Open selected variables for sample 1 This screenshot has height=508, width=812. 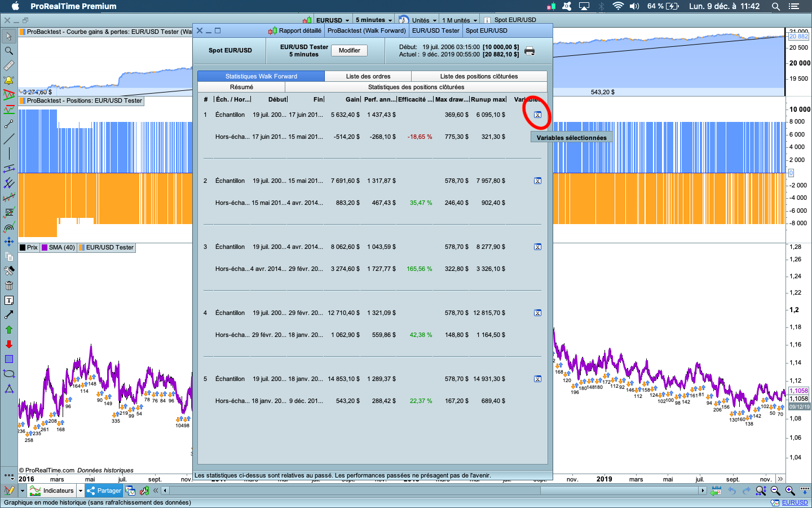click(x=537, y=115)
